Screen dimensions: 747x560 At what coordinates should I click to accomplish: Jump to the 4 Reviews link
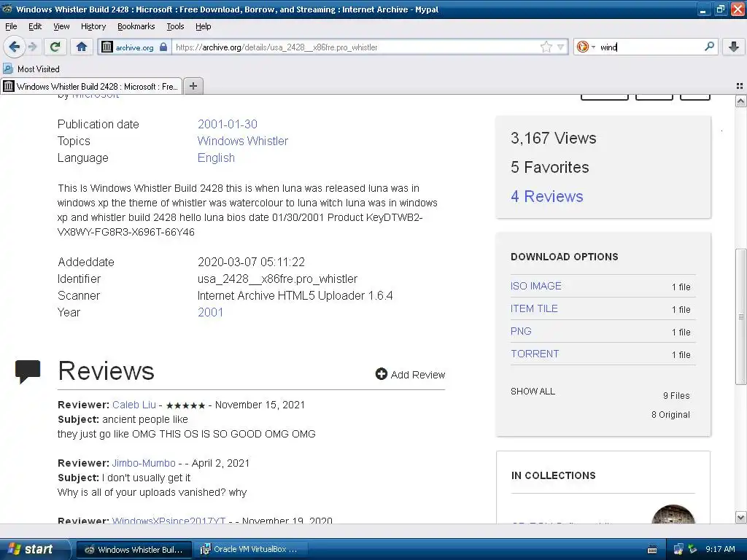click(546, 196)
